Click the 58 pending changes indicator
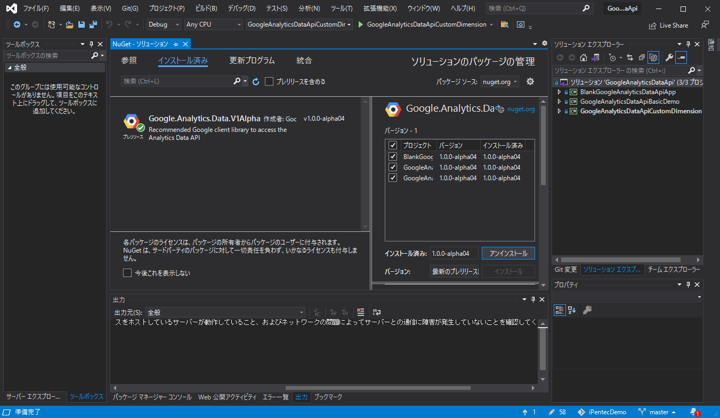 click(x=557, y=412)
